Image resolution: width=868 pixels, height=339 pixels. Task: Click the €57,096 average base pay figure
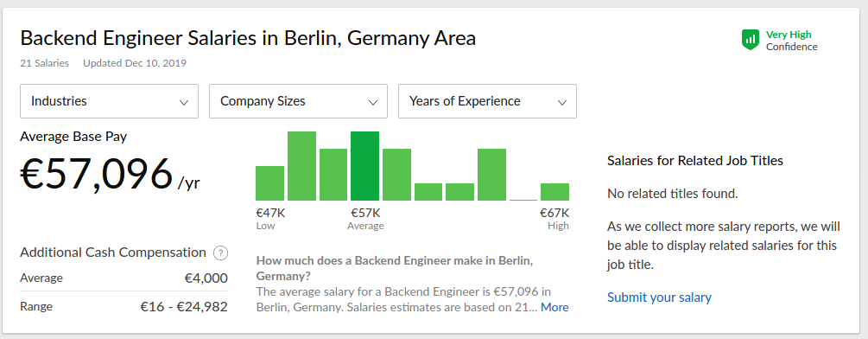(97, 175)
